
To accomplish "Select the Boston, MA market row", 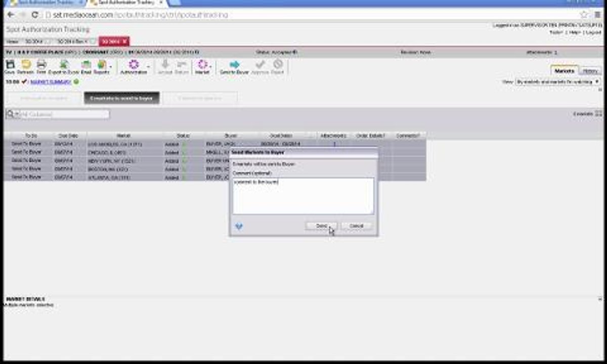I will (215, 169).
